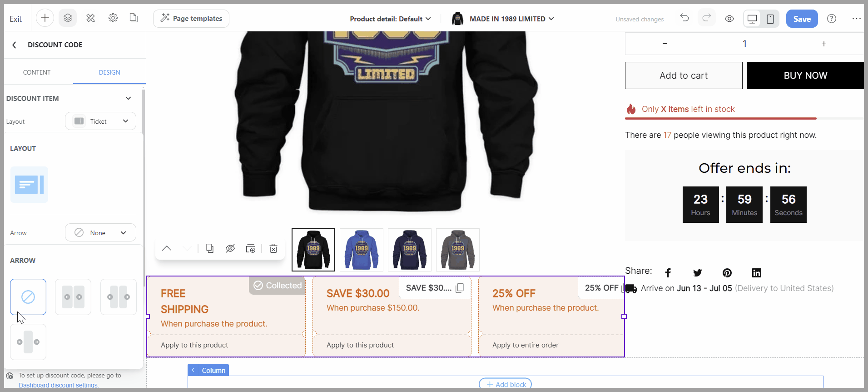The image size is (868, 392).
Task: Select the blue hoodie thumbnail
Action: tap(362, 250)
